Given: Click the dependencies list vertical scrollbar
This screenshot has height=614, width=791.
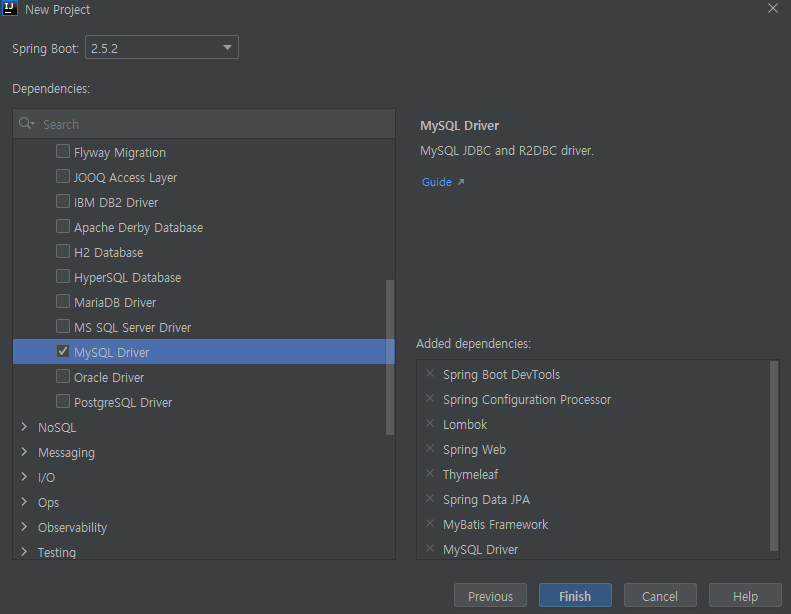Looking at the screenshot, I should click(x=389, y=357).
